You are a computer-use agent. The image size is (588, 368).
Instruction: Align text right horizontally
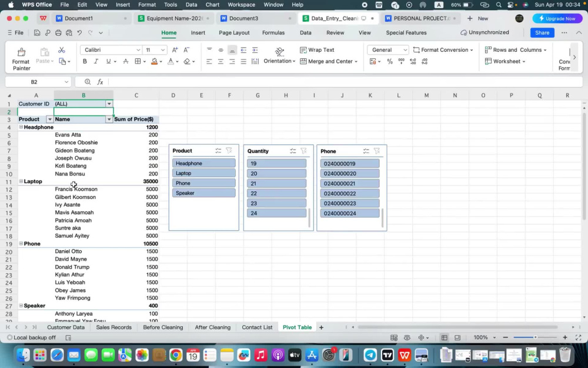[232, 61]
